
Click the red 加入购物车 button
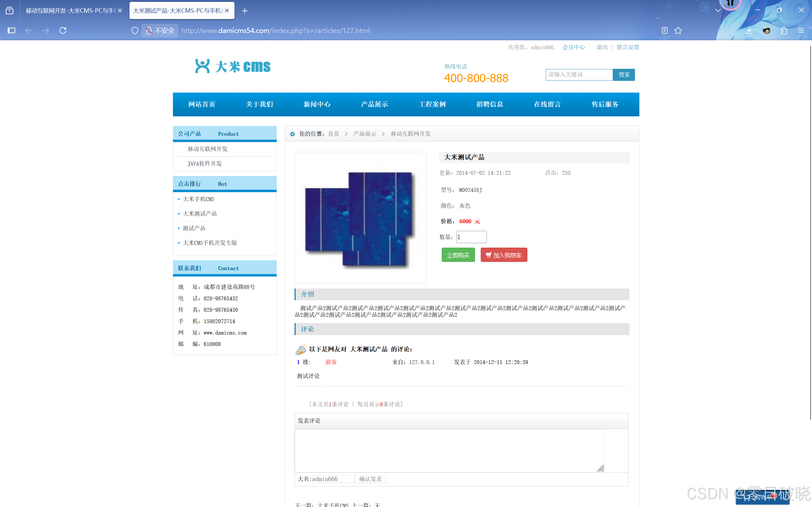click(504, 255)
